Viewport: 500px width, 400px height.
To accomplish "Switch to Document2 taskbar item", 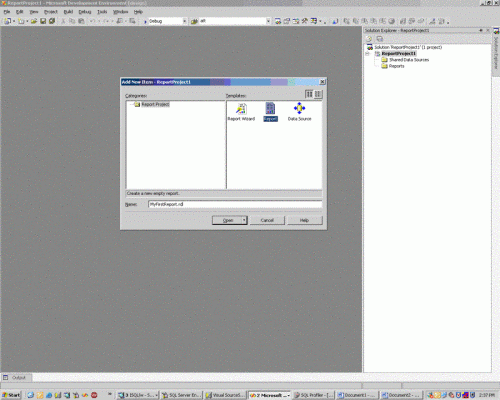I will pyautogui.click(x=401, y=395).
